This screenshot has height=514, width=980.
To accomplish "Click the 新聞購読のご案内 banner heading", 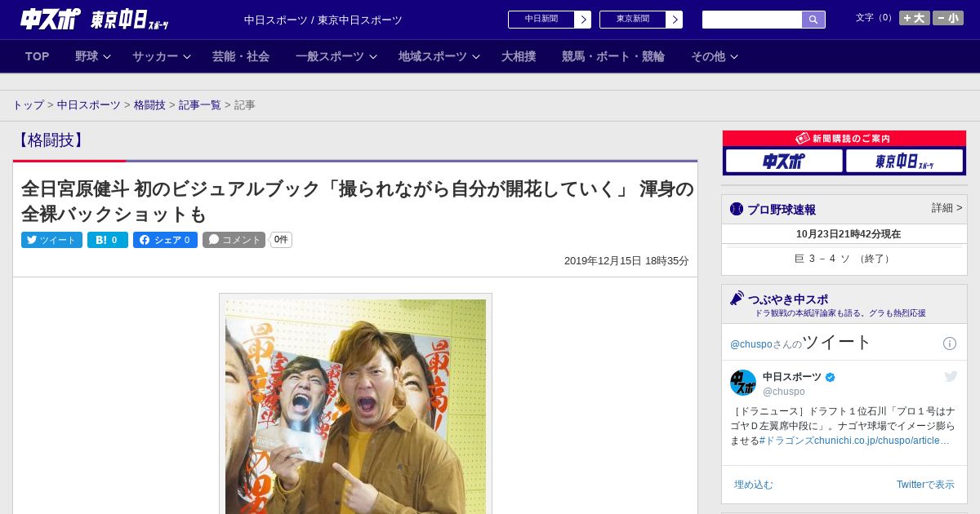I will pos(844,139).
